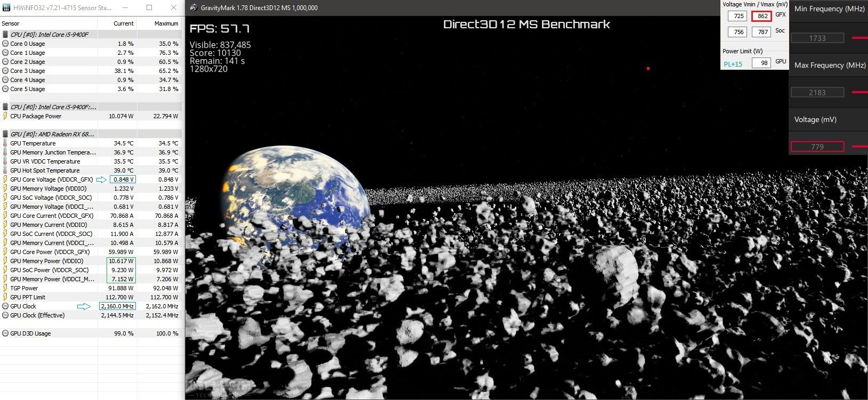Image resolution: width=868 pixels, height=400 pixels.
Task: Click the Max Frequency field showing 2183
Action: tap(817, 93)
